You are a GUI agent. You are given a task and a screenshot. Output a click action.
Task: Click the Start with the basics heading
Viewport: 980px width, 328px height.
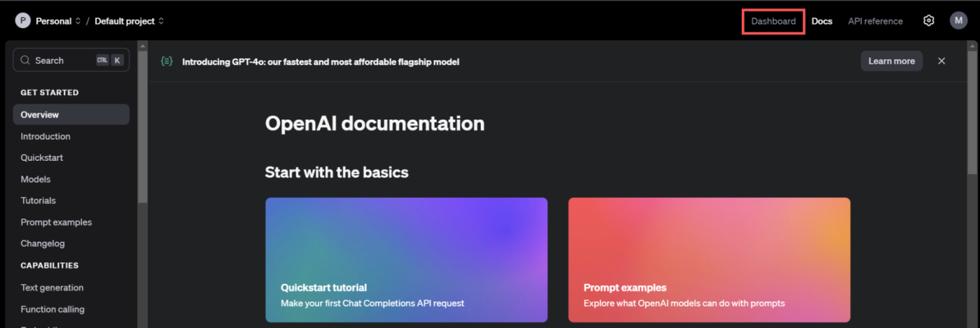click(337, 172)
